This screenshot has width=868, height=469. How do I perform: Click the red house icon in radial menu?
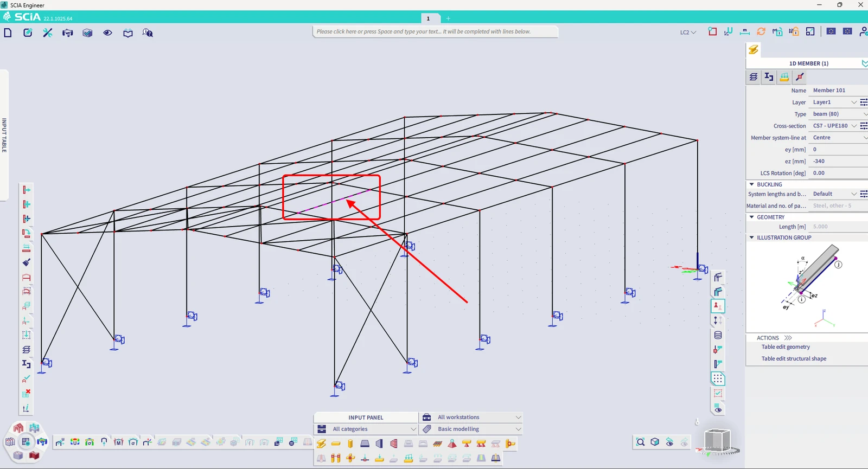click(18, 428)
